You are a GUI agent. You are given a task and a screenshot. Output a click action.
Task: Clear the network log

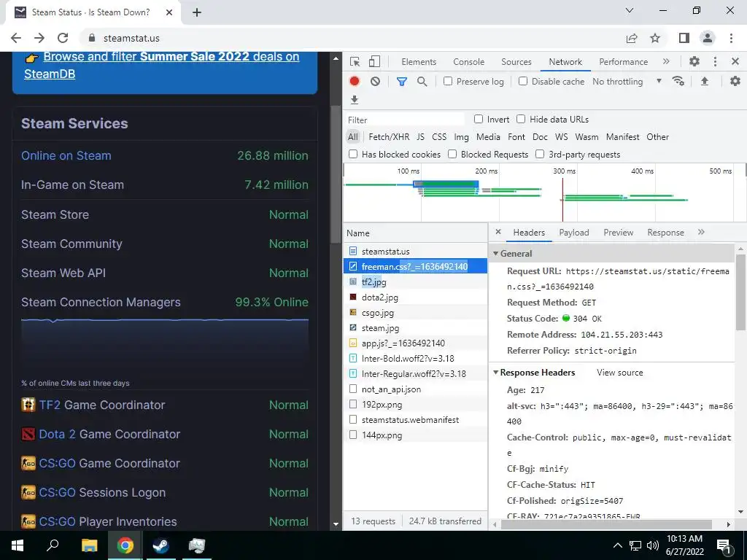(x=376, y=82)
